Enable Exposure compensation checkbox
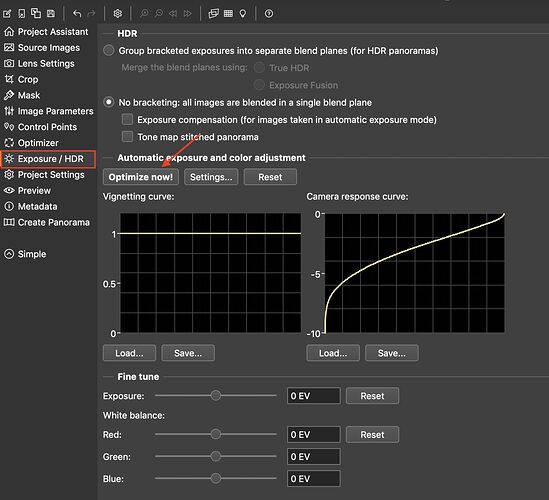The width and height of the screenshot is (549, 500). point(127,119)
